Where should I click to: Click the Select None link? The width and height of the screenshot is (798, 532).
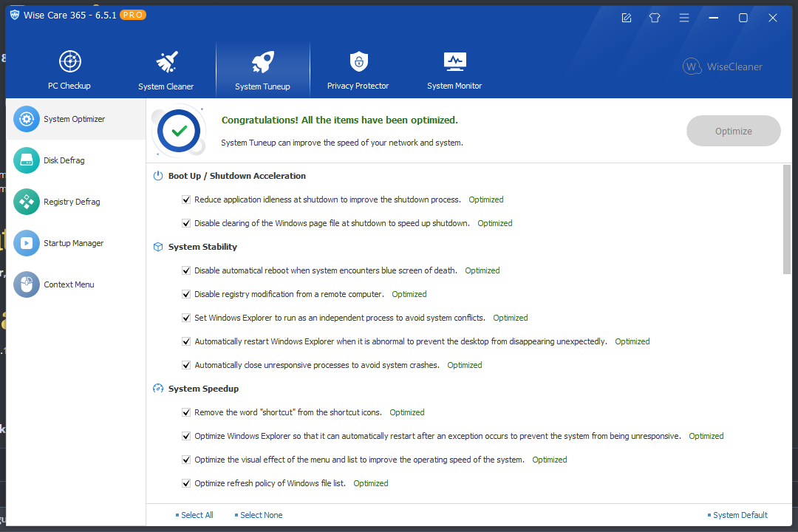coord(261,515)
